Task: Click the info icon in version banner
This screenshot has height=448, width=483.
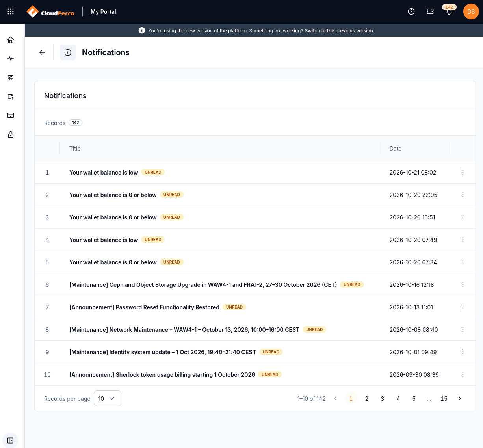Action: pyautogui.click(x=142, y=30)
